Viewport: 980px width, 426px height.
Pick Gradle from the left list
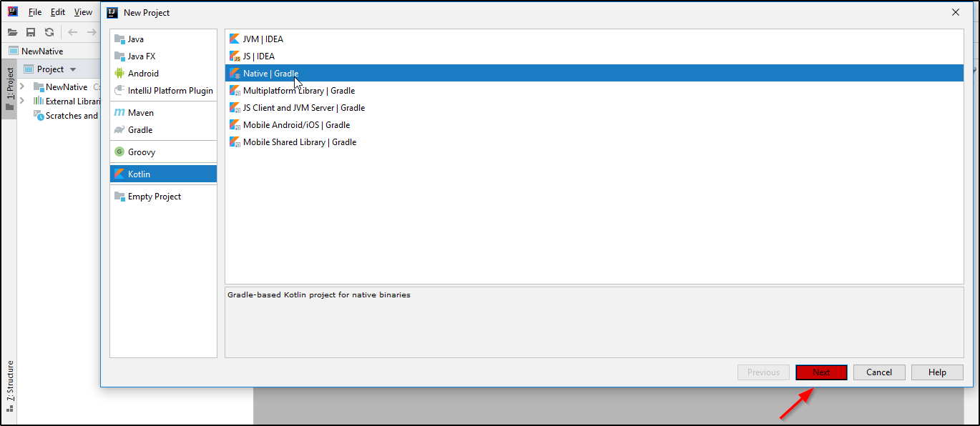(140, 130)
